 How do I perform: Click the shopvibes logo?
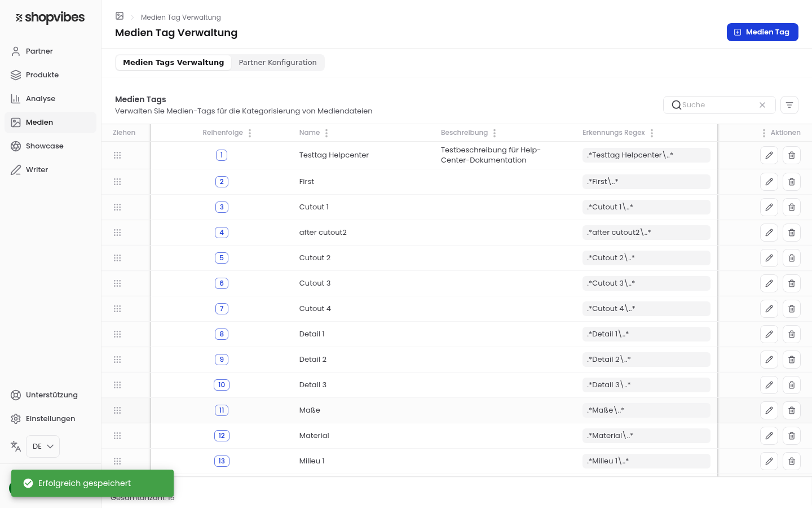click(50, 17)
